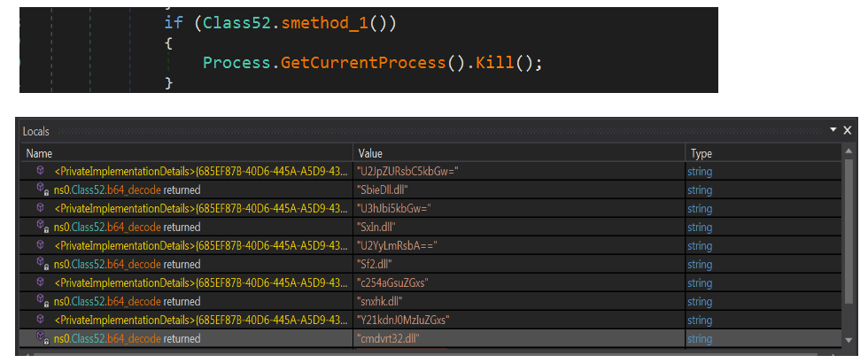
Task: Click the field icon for the "U2JpZURsbC5kbGw=" row
Action: [x=40, y=171]
